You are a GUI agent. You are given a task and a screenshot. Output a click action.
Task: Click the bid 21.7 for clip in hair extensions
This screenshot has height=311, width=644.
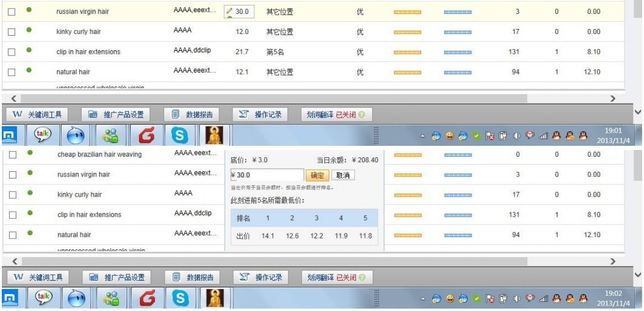(242, 52)
